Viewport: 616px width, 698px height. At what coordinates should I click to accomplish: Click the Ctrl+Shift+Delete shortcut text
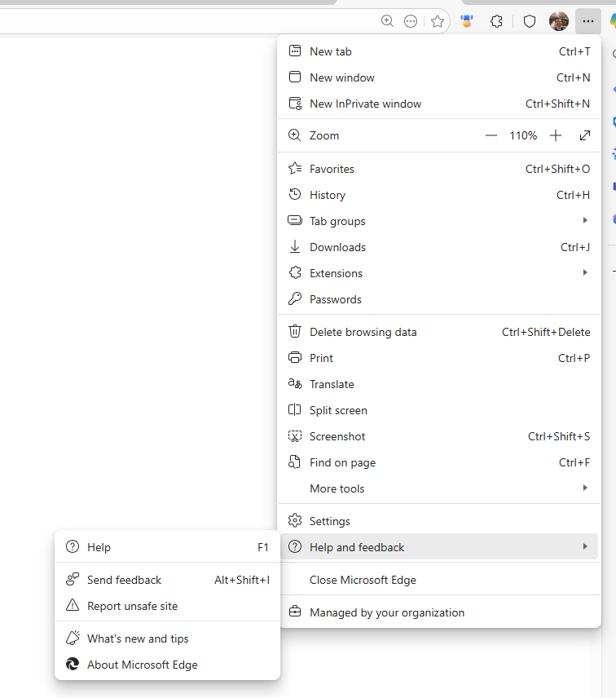546,332
